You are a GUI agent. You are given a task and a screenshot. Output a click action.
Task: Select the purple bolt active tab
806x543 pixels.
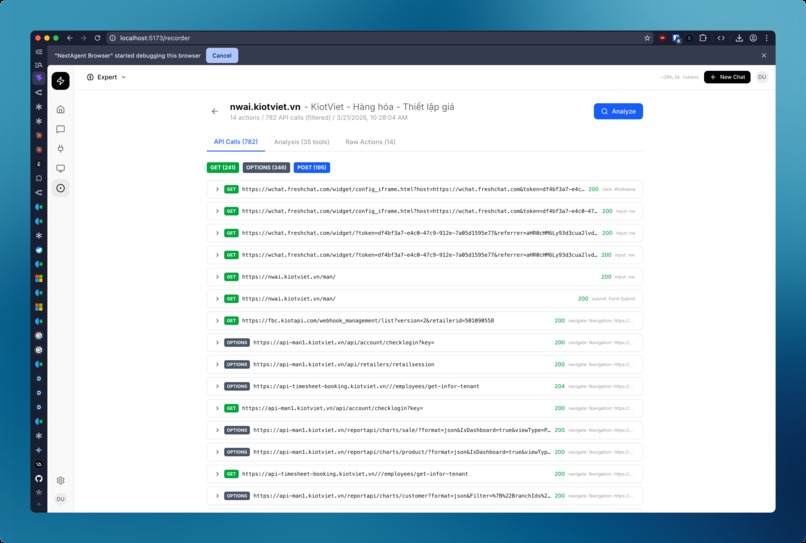pyautogui.click(x=39, y=78)
